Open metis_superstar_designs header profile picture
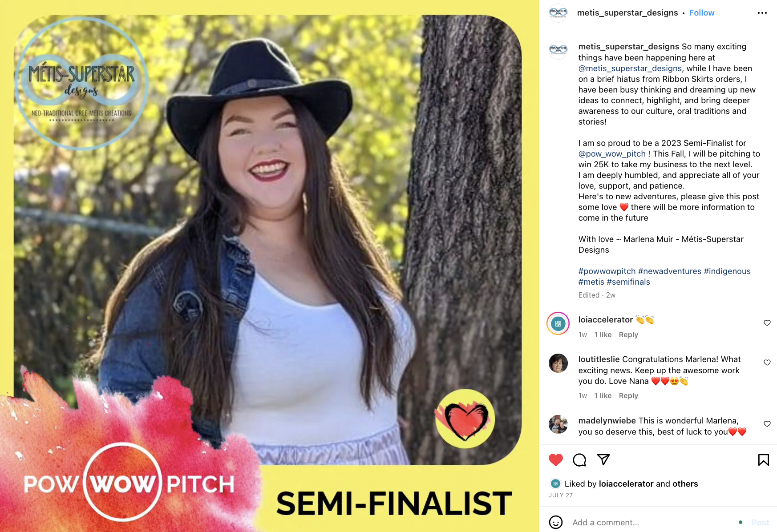The width and height of the screenshot is (777, 532). coord(558,13)
